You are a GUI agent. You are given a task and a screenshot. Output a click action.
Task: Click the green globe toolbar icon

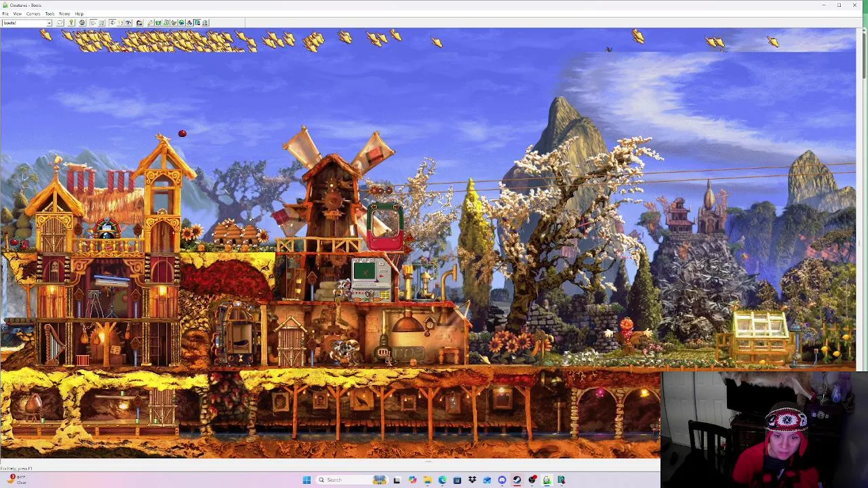pyautogui.click(x=181, y=23)
